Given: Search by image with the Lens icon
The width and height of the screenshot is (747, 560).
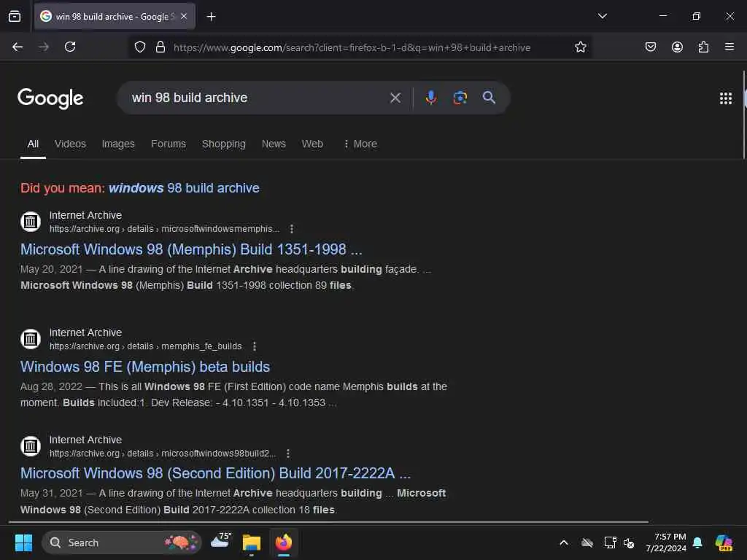Looking at the screenshot, I should (460, 98).
